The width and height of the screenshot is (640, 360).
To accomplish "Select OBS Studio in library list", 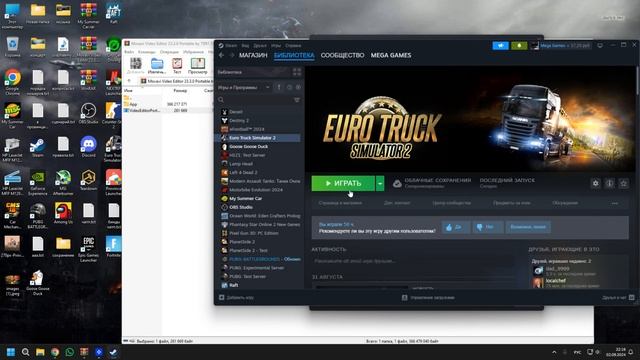I will [241, 207].
